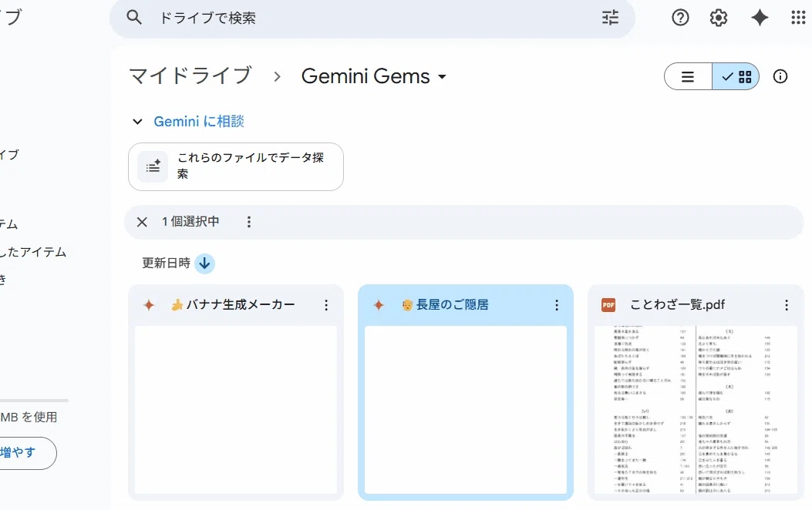812x510 pixels.
Task: Switch to grid layout view
Action: pos(736,77)
